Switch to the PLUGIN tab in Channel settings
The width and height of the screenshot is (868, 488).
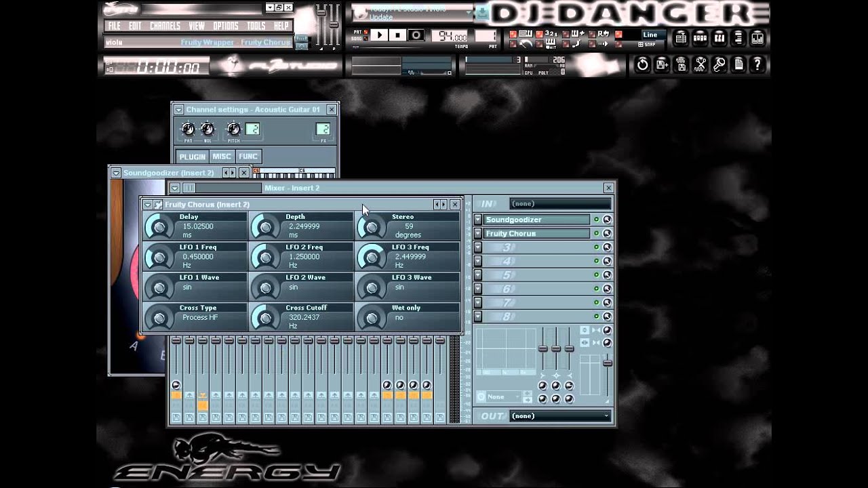192,156
